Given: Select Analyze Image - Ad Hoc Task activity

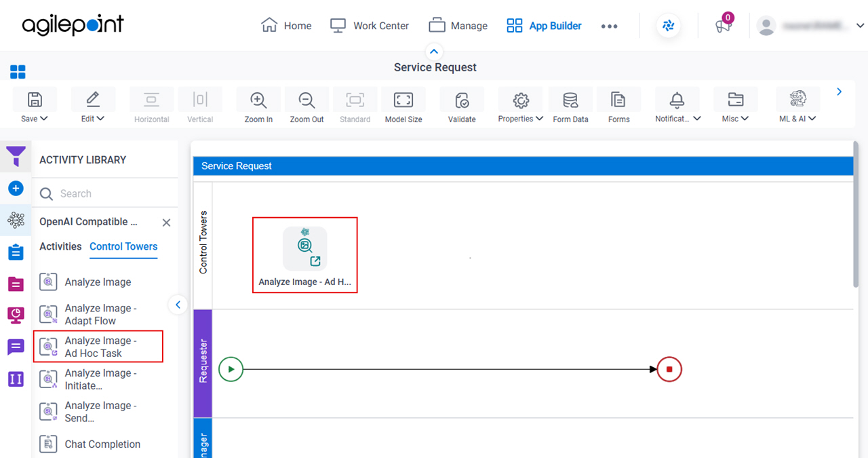Looking at the screenshot, I should (98, 347).
